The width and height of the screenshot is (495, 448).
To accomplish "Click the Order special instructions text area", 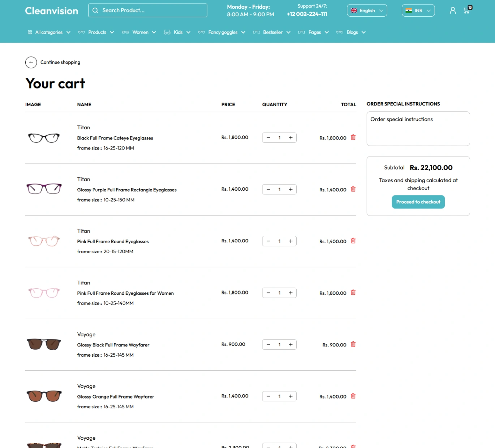I will [x=418, y=129].
